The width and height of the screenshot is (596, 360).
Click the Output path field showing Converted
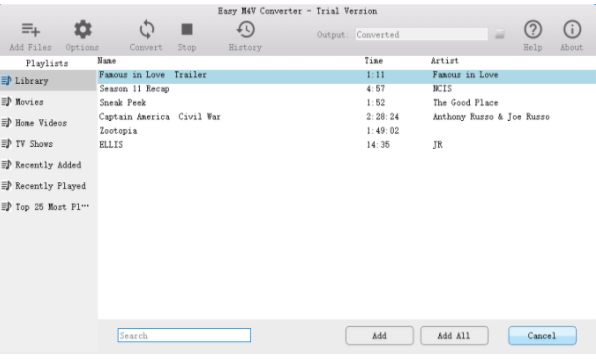[422, 34]
